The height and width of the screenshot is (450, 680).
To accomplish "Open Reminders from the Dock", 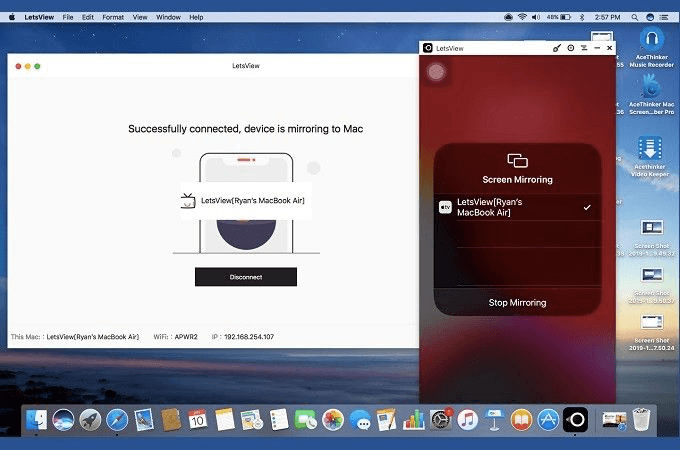I will (278, 420).
